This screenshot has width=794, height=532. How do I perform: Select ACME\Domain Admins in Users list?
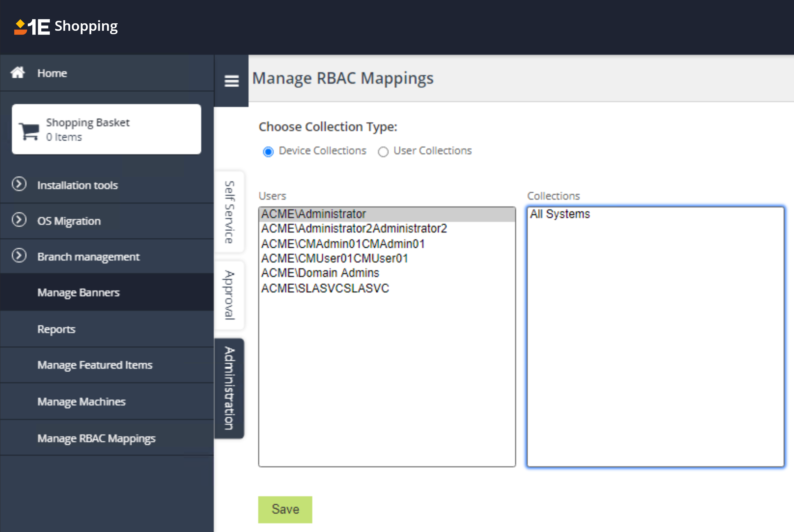320,273
